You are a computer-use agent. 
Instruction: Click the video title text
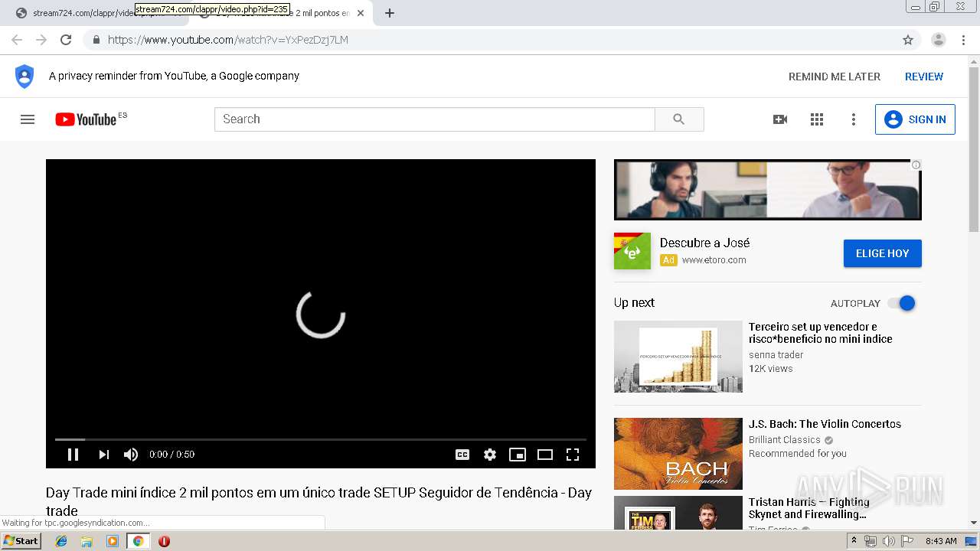[x=318, y=501]
